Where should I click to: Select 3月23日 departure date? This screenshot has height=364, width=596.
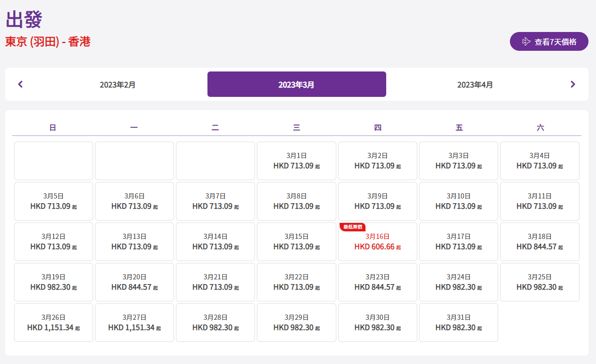point(377,282)
